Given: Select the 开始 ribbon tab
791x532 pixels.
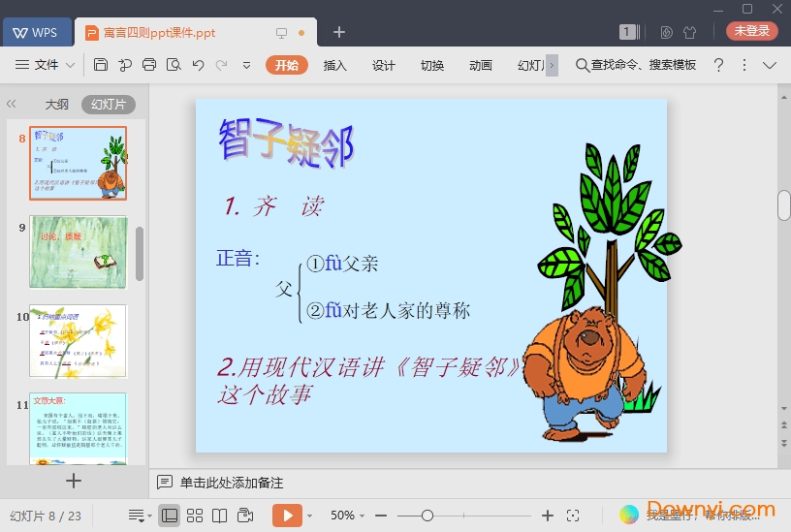Looking at the screenshot, I should (287, 65).
